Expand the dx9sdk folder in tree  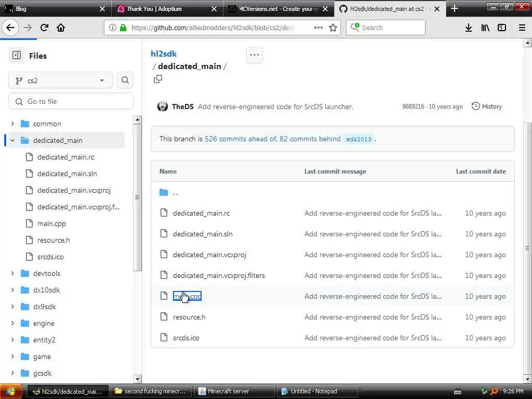(x=12, y=307)
